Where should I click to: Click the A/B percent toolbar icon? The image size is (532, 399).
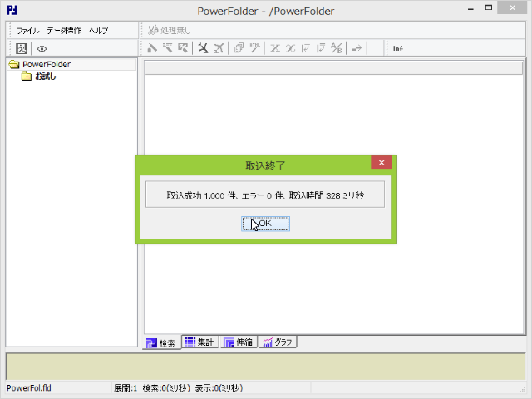[x=337, y=48]
